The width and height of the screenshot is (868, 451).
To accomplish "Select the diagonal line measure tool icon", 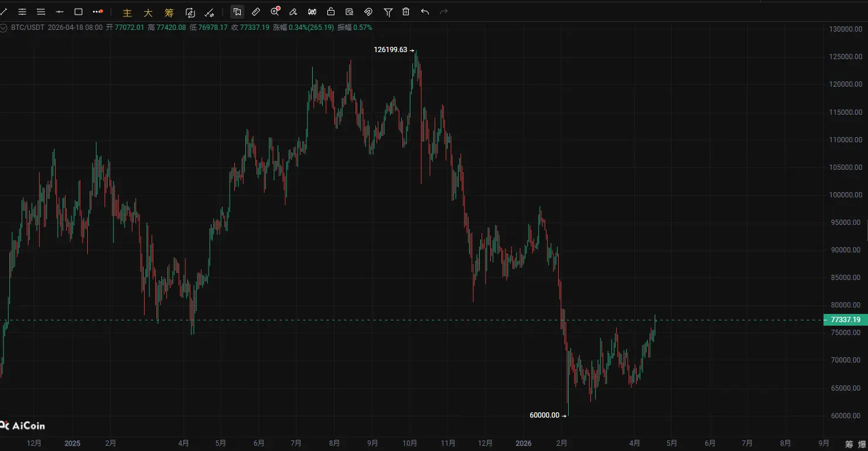I will tap(209, 12).
